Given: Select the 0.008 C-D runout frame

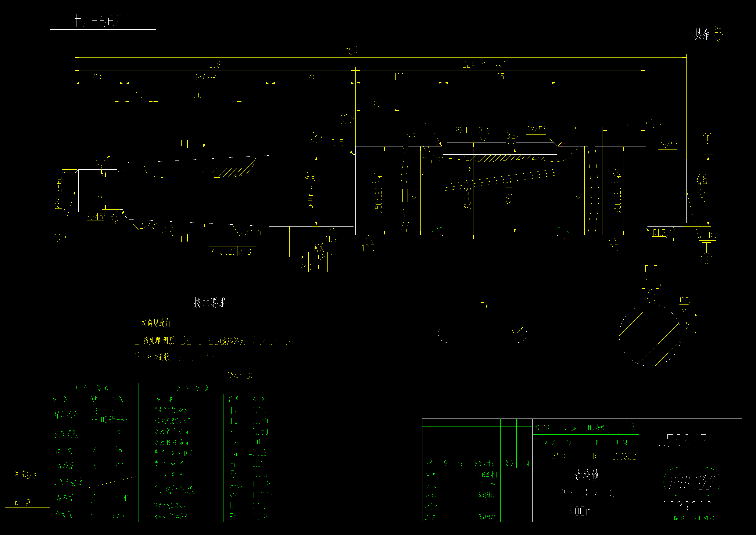Looking at the screenshot, I should (x=322, y=257).
